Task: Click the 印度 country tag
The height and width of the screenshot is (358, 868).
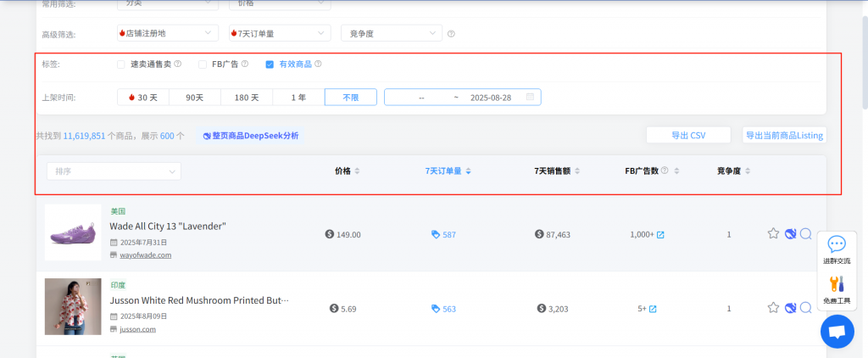Action: (118, 285)
